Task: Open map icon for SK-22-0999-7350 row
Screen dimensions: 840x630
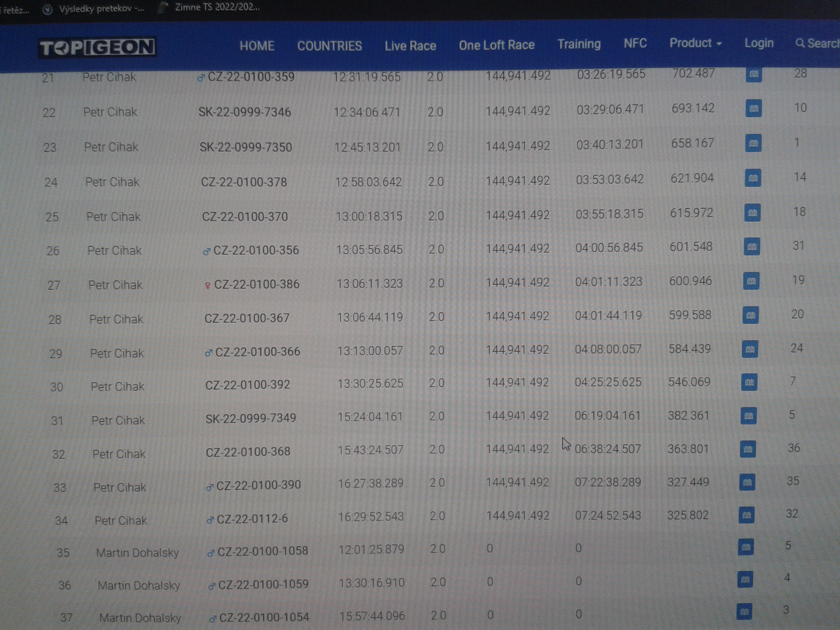Action: tap(753, 143)
